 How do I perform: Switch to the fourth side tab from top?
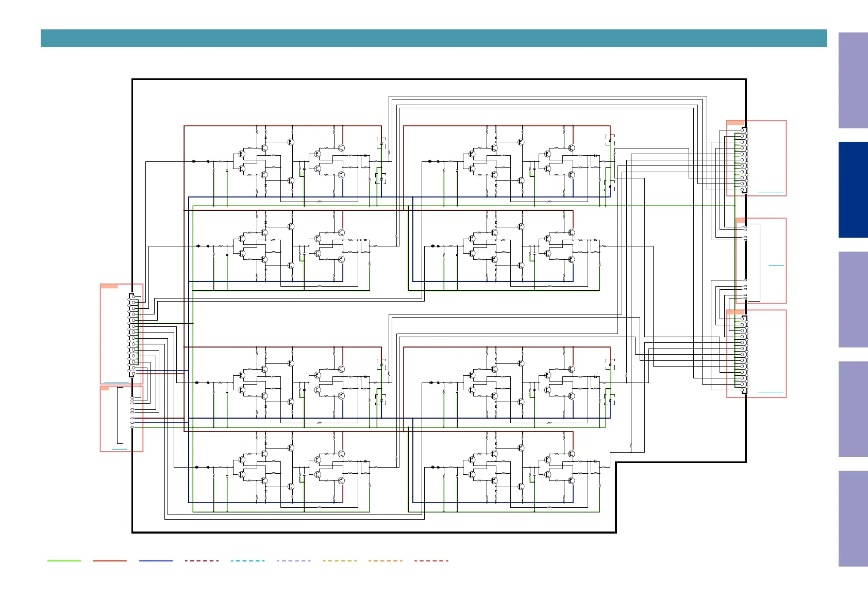pos(853,409)
